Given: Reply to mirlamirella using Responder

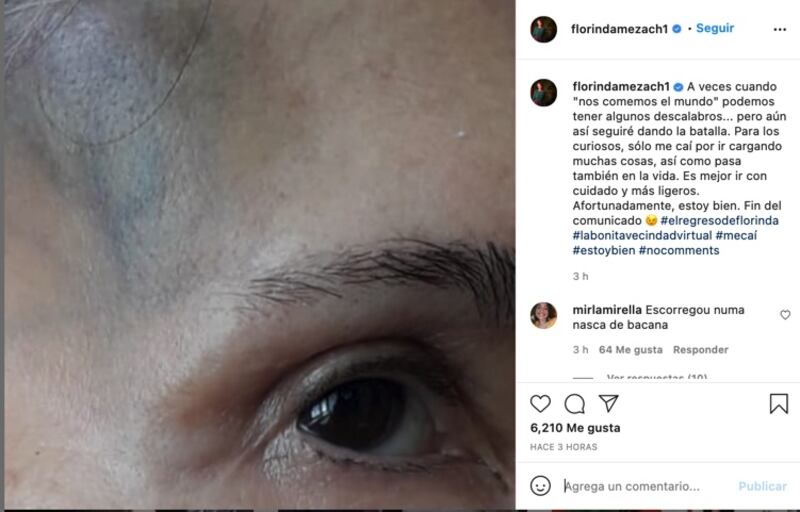Looking at the screenshot, I should pos(701,350).
